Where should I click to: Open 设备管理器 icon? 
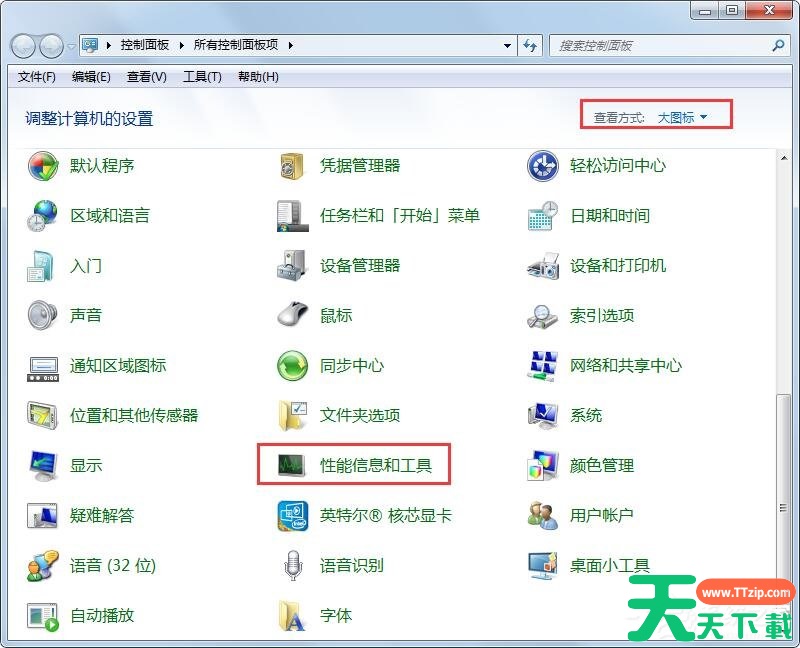click(x=292, y=266)
